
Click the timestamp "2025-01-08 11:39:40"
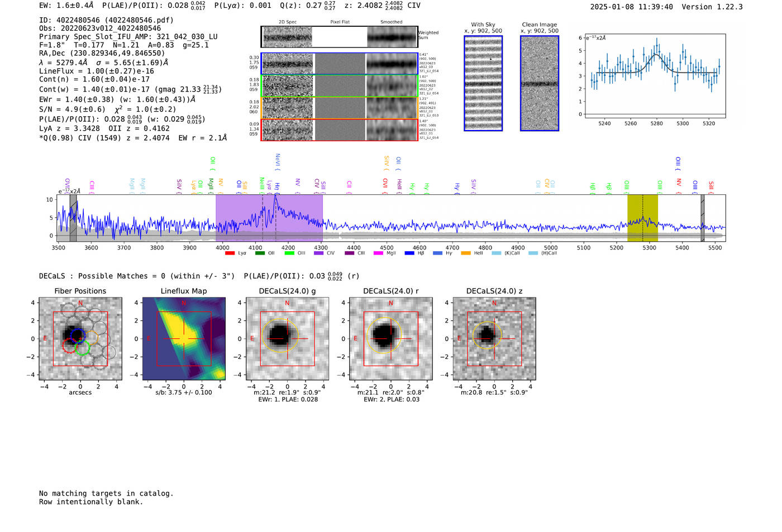click(x=632, y=7)
